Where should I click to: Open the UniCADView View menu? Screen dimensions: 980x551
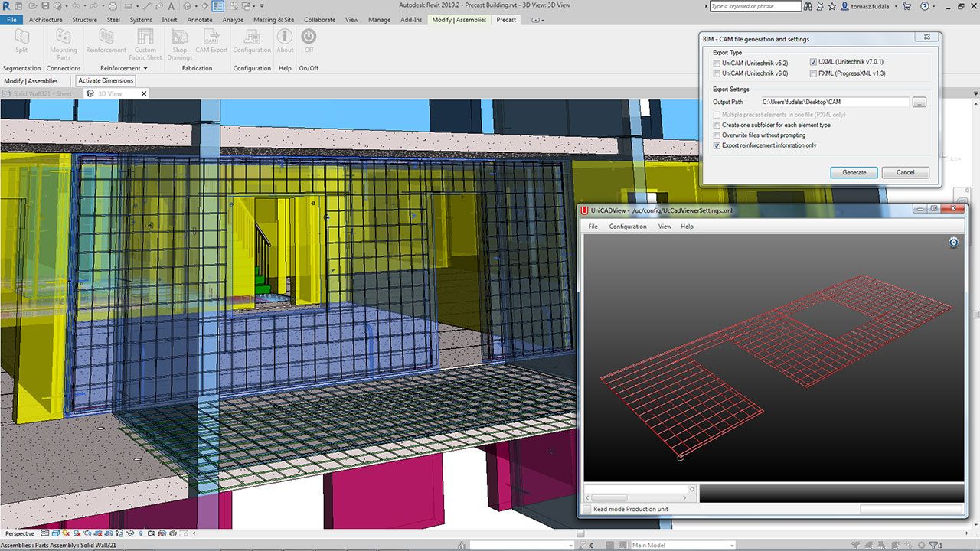tap(665, 227)
